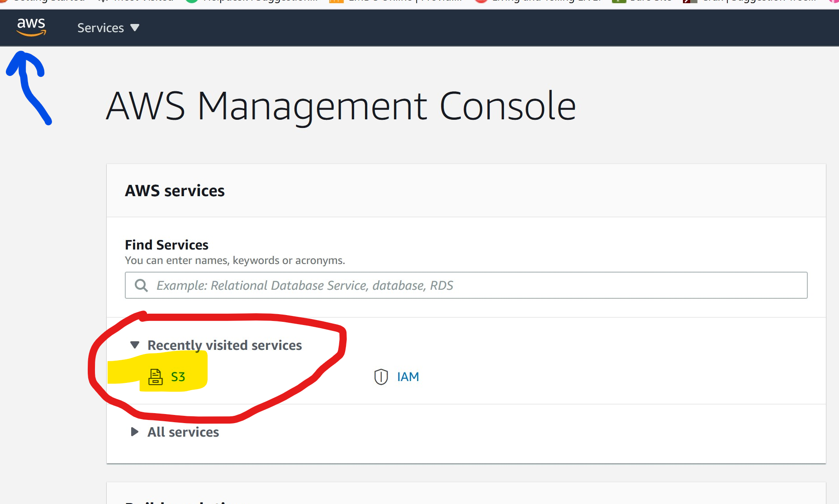Open the Services dropdown menu
This screenshot has height=504, width=839.
(108, 28)
